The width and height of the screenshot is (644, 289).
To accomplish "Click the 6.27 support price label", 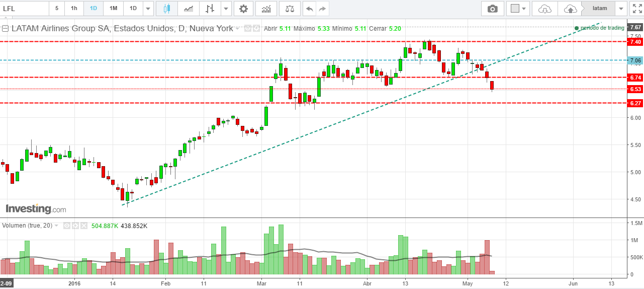I will click(635, 103).
